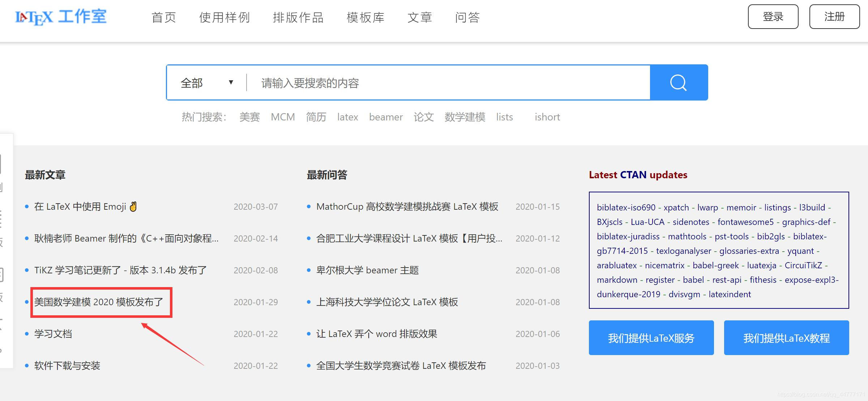This screenshot has width=868, height=401.
Task: Click CTAN package biblatex-iso690
Action: (626, 208)
